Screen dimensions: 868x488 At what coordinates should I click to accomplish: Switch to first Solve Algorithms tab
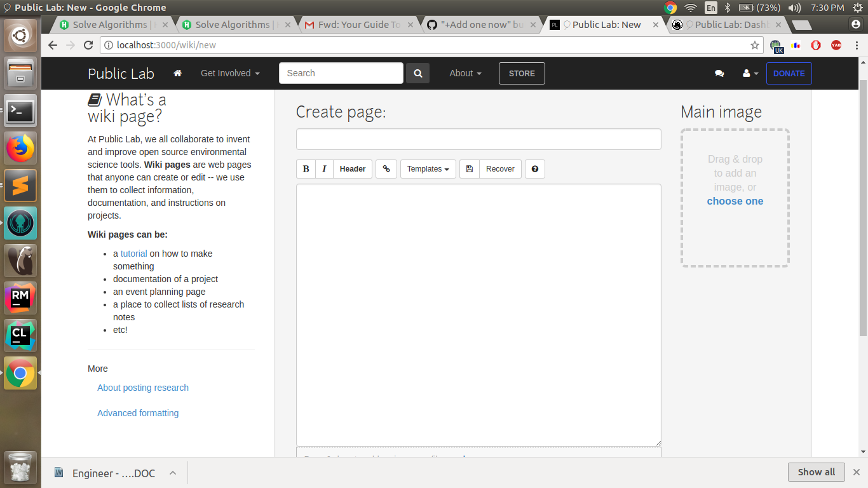(110, 25)
